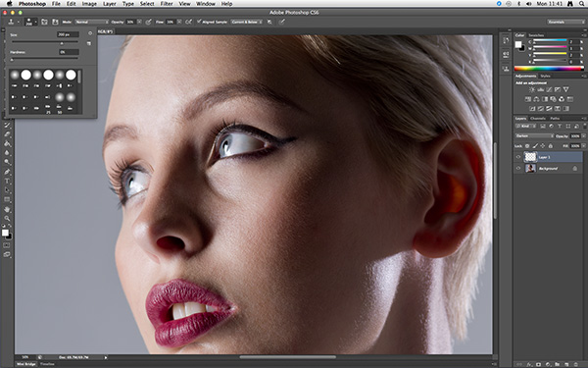This screenshot has height=368, width=588.
Task: Open the Flow slider arrow
Action: pos(179,22)
